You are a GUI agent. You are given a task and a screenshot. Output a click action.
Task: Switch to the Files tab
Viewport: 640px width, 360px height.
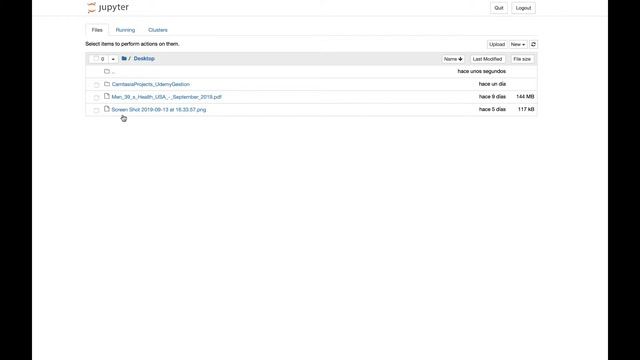click(97, 30)
